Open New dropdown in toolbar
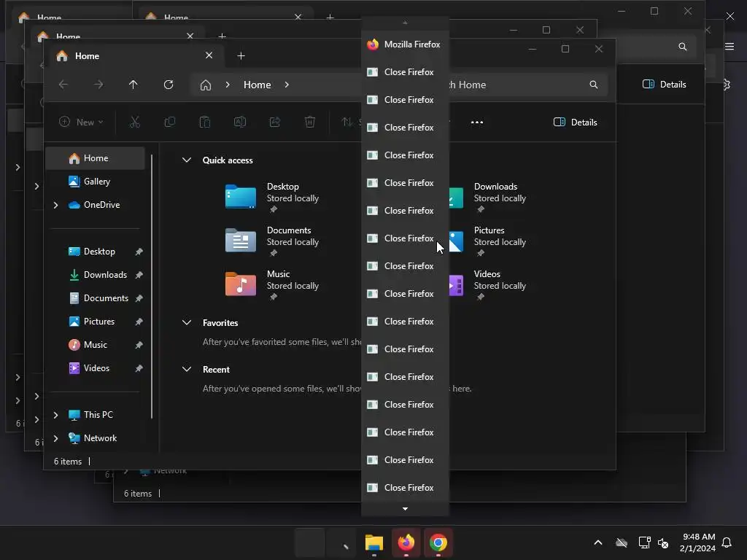Screen dimensions: 747x560 [x=81, y=122]
